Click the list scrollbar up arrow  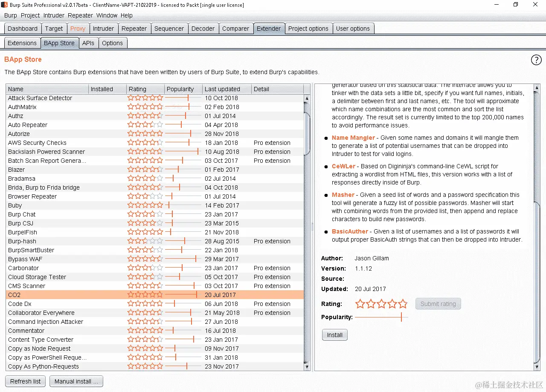(x=307, y=99)
